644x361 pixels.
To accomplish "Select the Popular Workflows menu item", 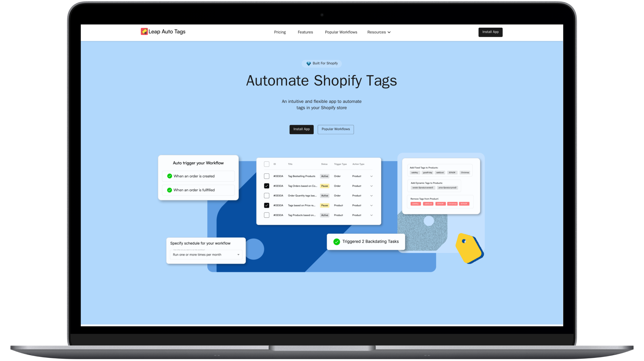I will point(341,32).
